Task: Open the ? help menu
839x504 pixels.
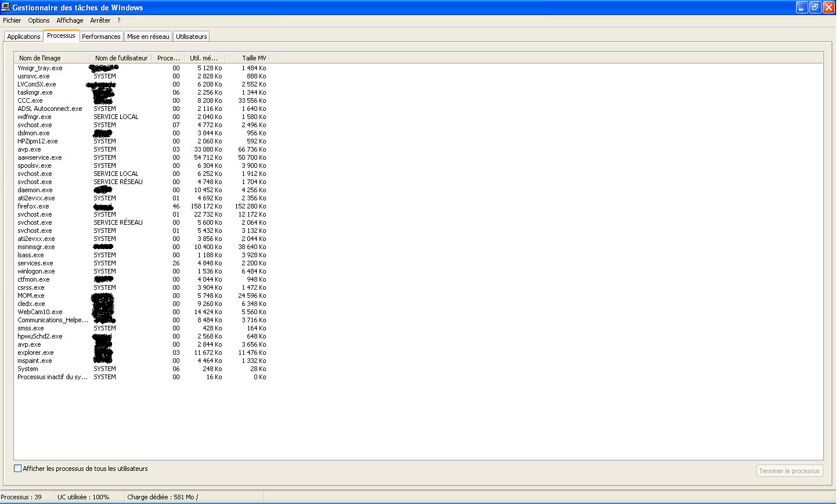Action: (119, 20)
